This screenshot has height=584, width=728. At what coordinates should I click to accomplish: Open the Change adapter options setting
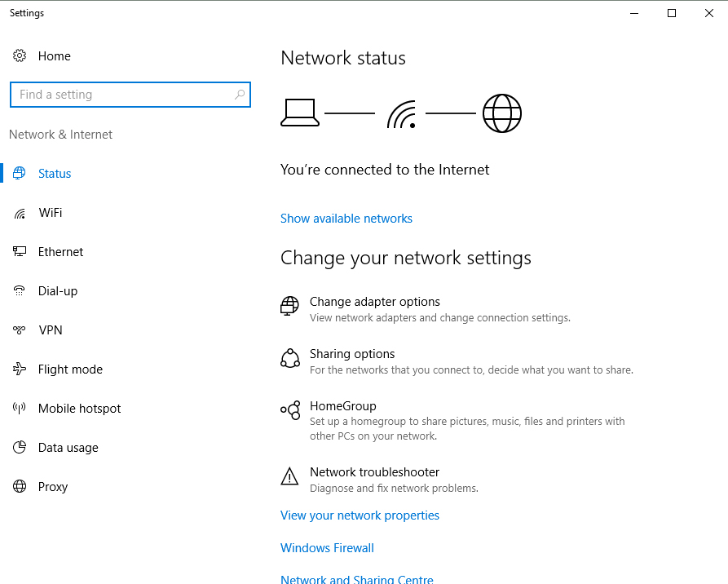coord(374,302)
